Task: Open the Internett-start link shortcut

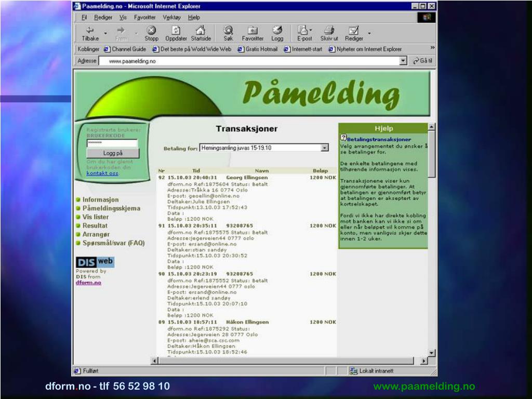Action: tap(303, 49)
